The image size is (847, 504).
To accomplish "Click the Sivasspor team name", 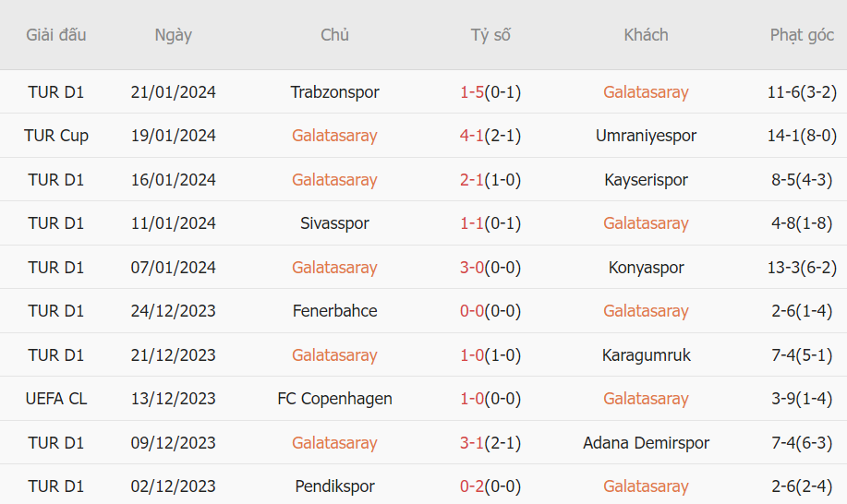I will click(x=334, y=223).
